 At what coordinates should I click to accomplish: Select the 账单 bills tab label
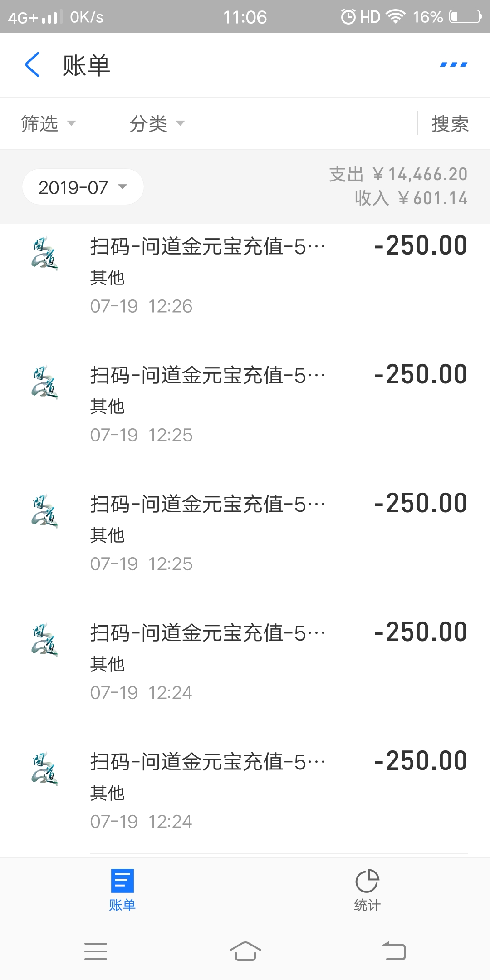pyautogui.click(x=122, y=905)
